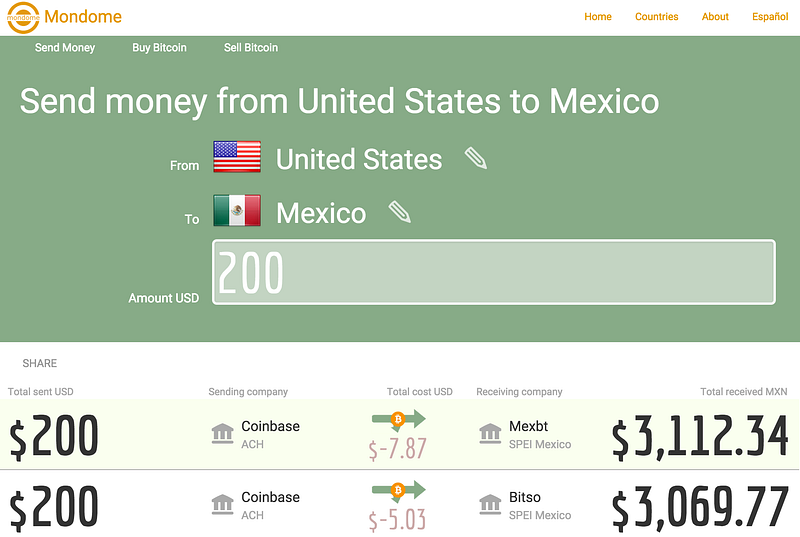The width and height of the screenshot is (800, 537).
Task: Click the bank icon beside Mexbt
Action: [x=490, y=433]
